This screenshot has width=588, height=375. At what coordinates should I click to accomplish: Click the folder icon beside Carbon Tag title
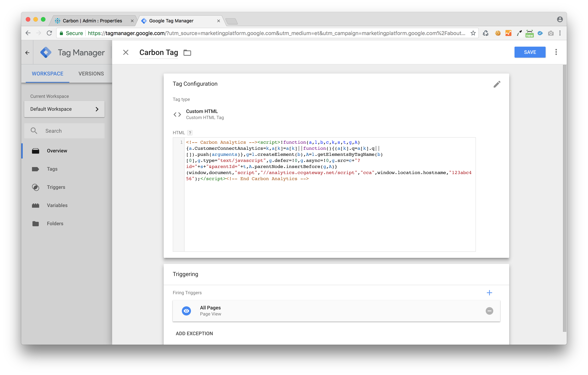tap(187, 53)
